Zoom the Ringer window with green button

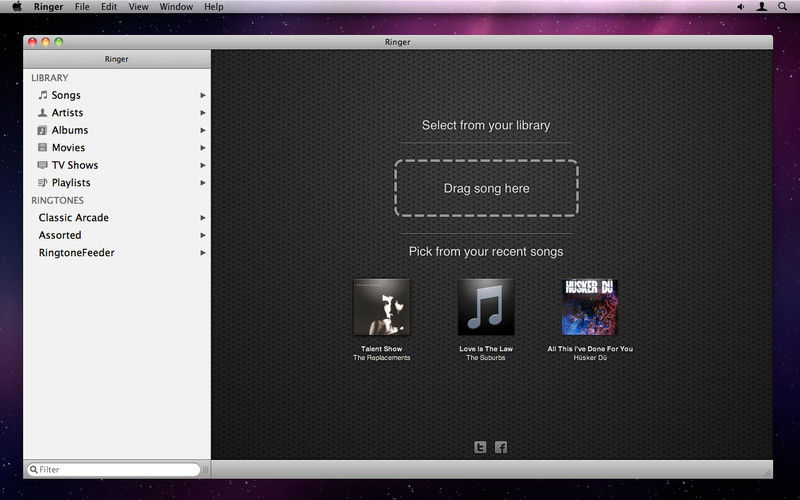pos(59,42)
